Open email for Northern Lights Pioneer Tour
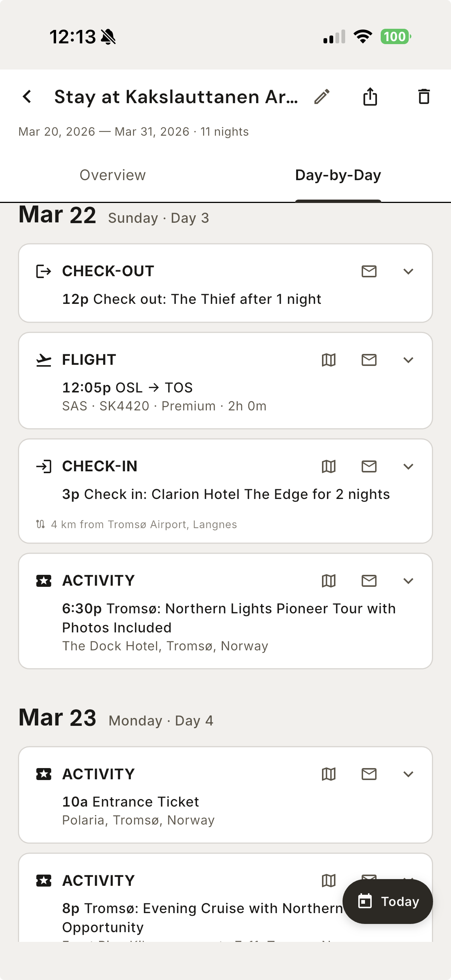This screenshot has height=980, width=451. (369, 580)
